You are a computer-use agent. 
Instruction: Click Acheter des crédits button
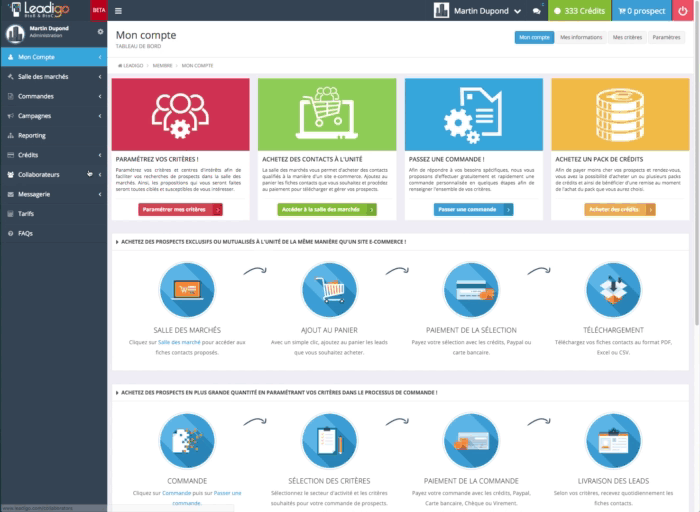coord(620,209)
